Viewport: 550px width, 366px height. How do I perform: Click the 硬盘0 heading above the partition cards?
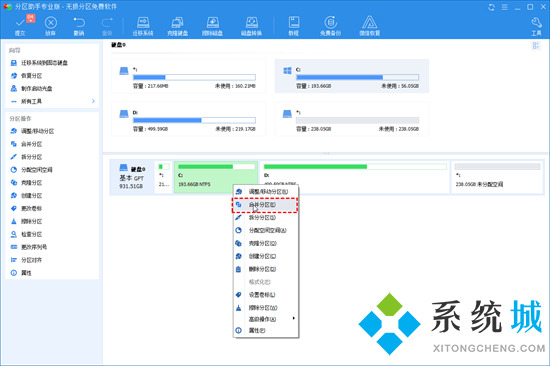[119, 45]
